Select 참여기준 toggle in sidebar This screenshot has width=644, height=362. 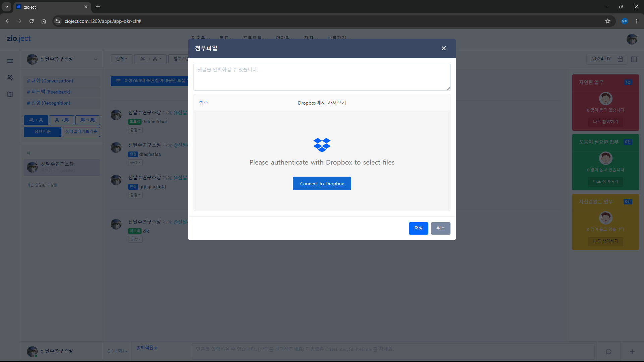point(43,132)
